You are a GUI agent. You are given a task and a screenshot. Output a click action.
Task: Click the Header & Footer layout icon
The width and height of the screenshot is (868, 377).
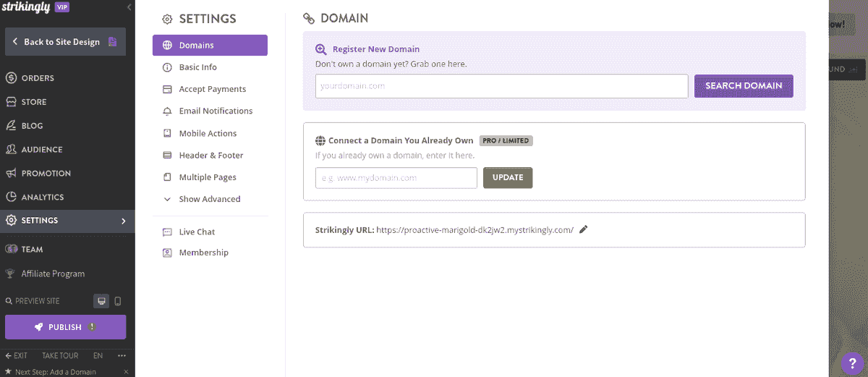pyautogui.click(x=167, y=156)
